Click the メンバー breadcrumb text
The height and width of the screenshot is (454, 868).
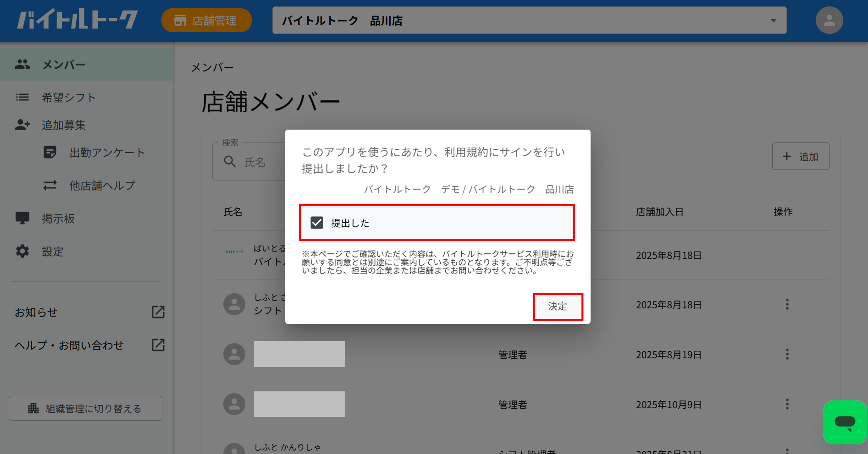point(213,68)
